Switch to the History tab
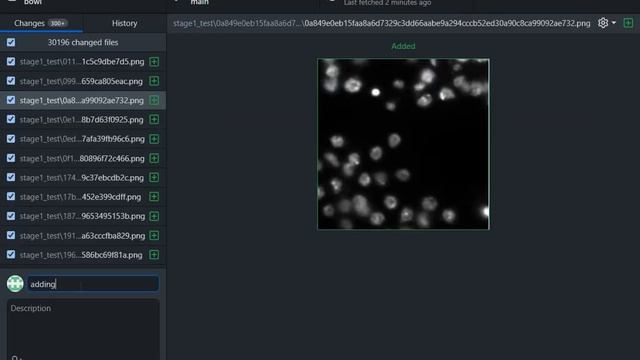This screenshot has height=360, width=640. point(124,23)
